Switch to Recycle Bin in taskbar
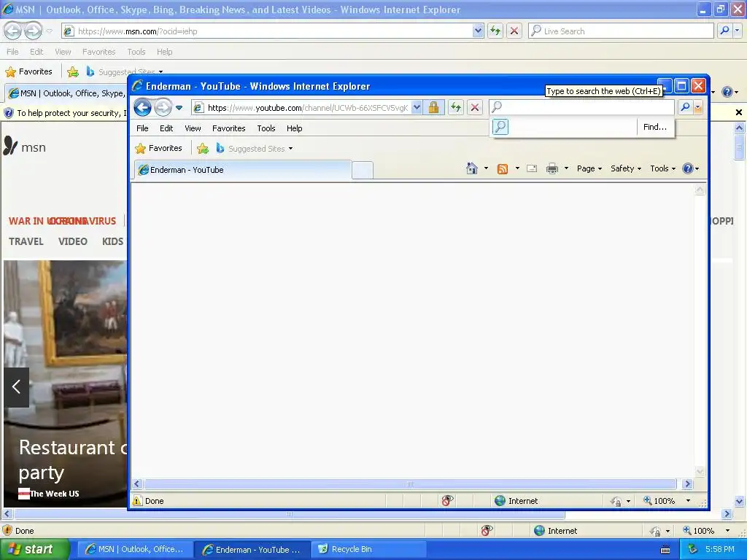The width and height of the screenshot is (747, 560). (x=368, y=549)
